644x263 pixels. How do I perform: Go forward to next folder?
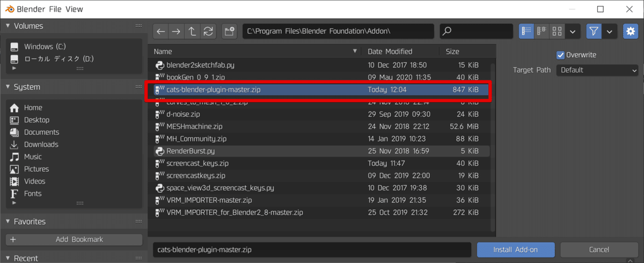coord(177,32)
